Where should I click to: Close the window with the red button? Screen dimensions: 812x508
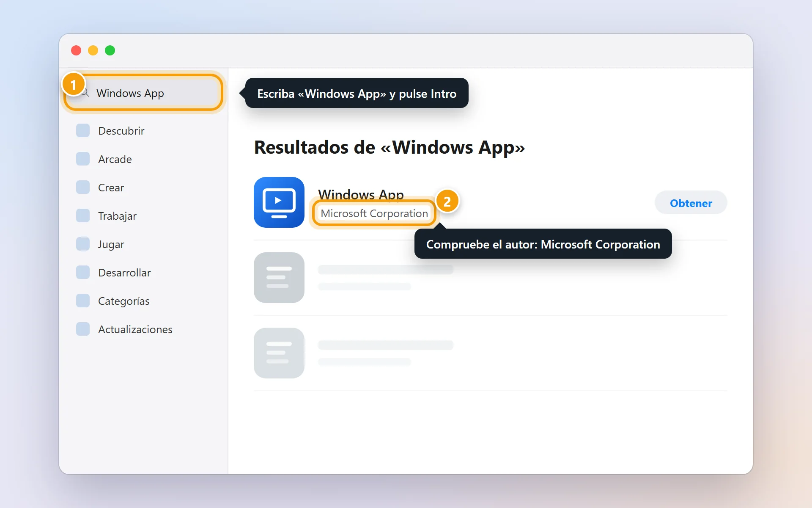(76, 50)
